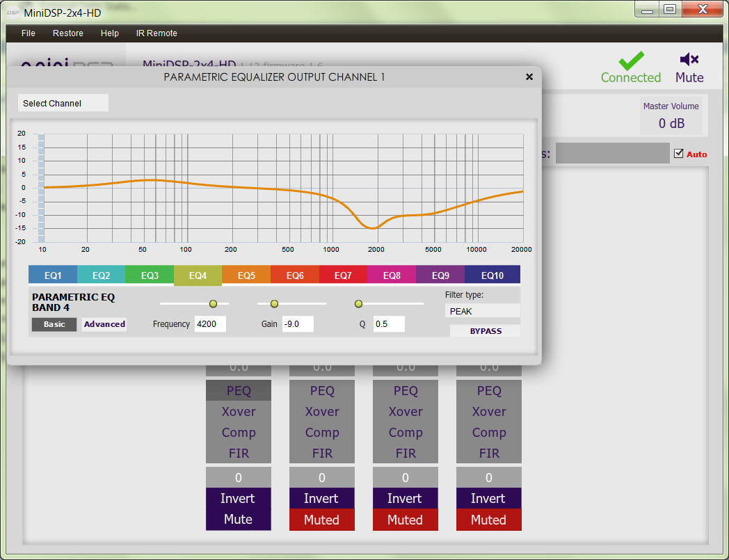Select the EQ2 band tab
The width and height of the screenshot is (729, 560).
pyautogui.click(x=102, y=275)
